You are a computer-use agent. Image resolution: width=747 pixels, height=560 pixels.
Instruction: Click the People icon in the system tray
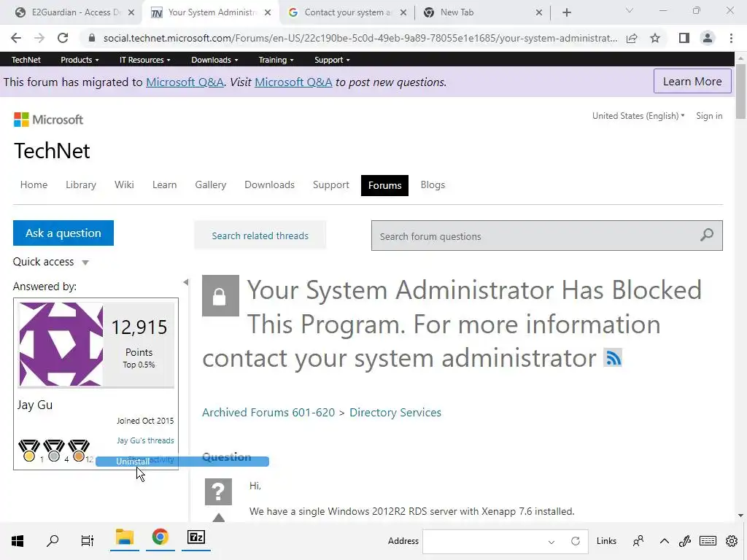tap(638, 541)
